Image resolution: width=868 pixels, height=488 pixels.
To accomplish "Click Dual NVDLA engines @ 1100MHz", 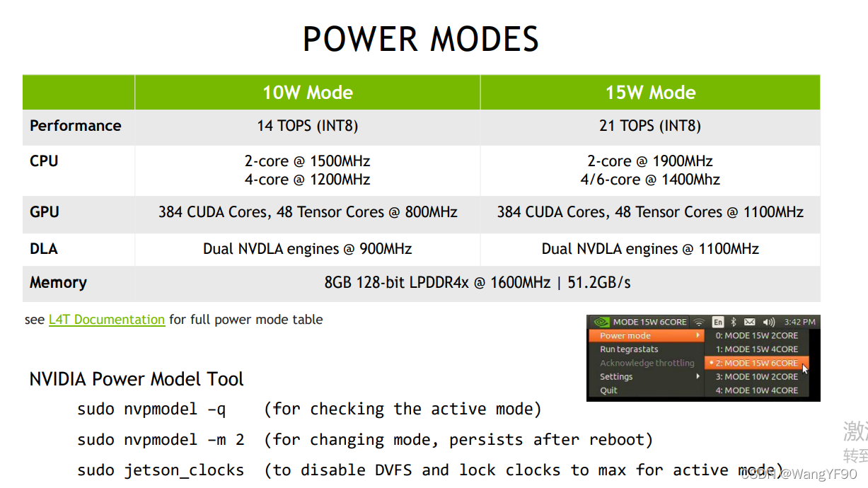I will point(650,249).
